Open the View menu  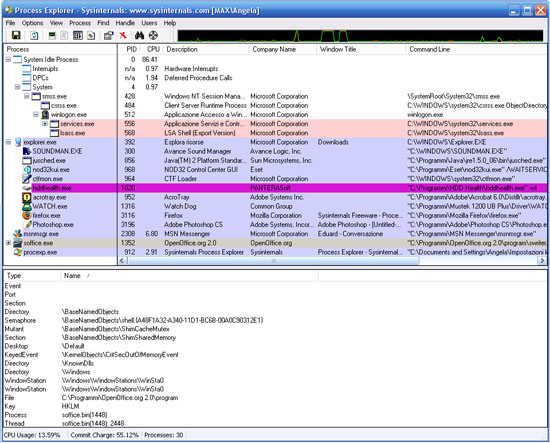56,23
